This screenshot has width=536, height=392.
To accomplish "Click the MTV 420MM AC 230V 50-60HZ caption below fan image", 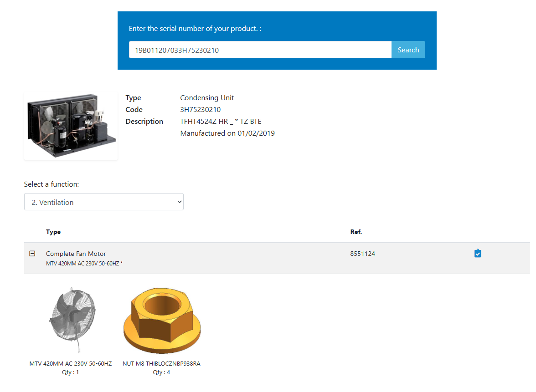I will click(x=70, y=364).
